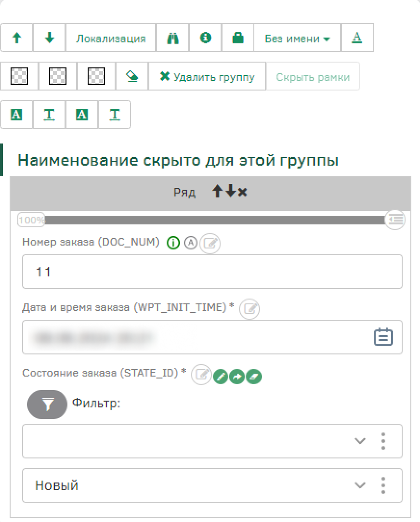Click the info circle toolbar icon

(x=206, y=39)
